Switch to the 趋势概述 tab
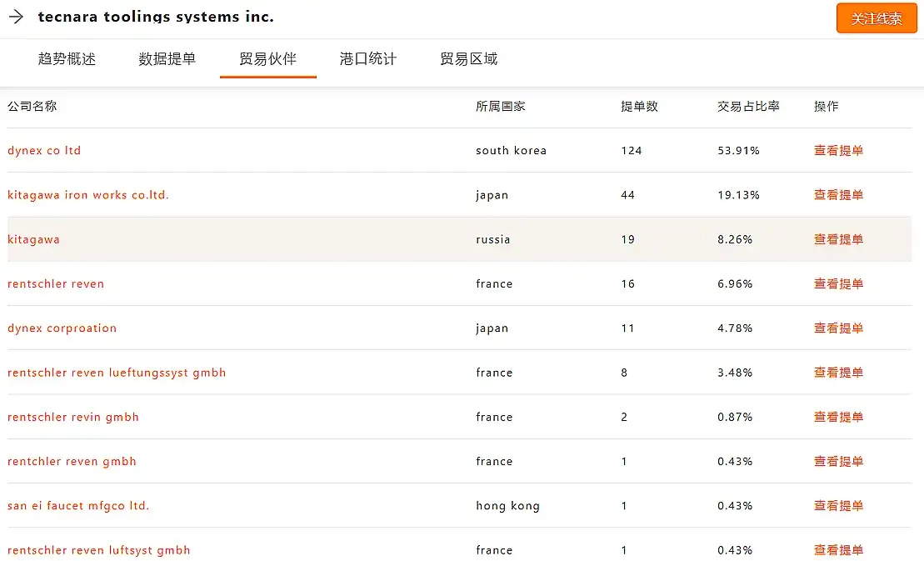This screenshot has height=561, width=924. [x=67, y=59]
